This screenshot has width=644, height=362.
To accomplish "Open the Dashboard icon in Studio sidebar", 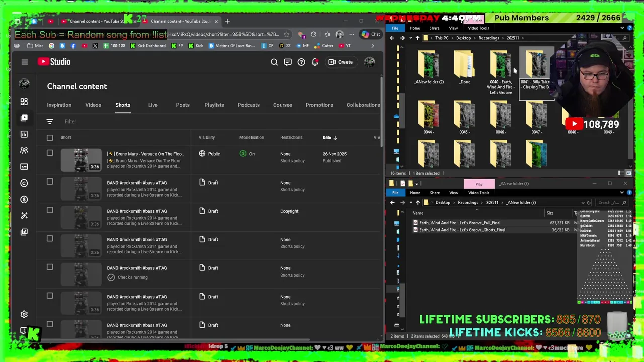I will 24,102.
